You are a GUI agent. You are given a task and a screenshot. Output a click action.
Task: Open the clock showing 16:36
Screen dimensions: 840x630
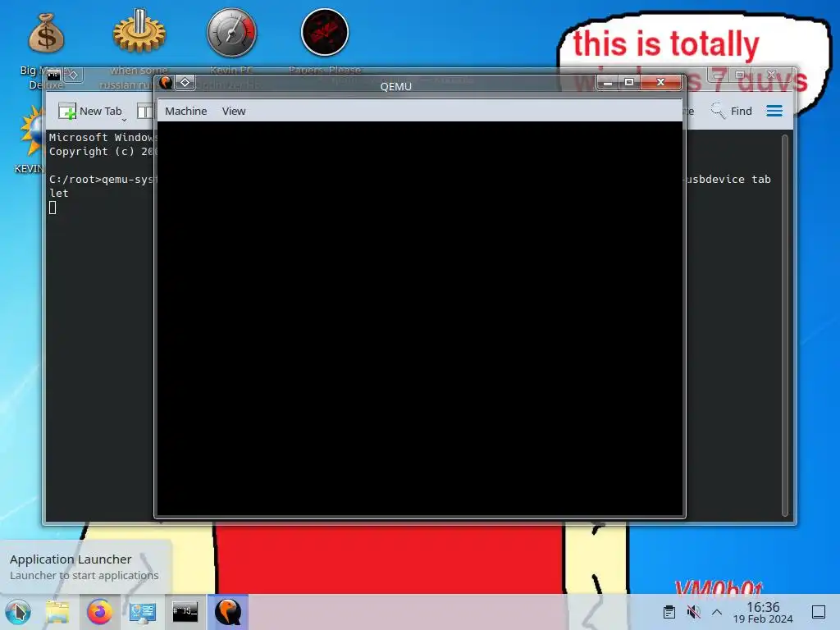pos(763,612)
